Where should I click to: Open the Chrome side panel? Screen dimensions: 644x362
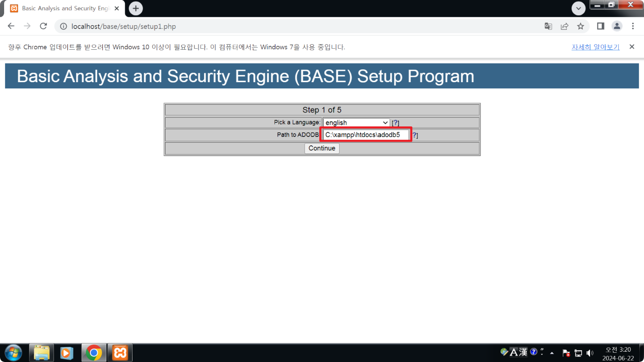(x=600, y=26)
